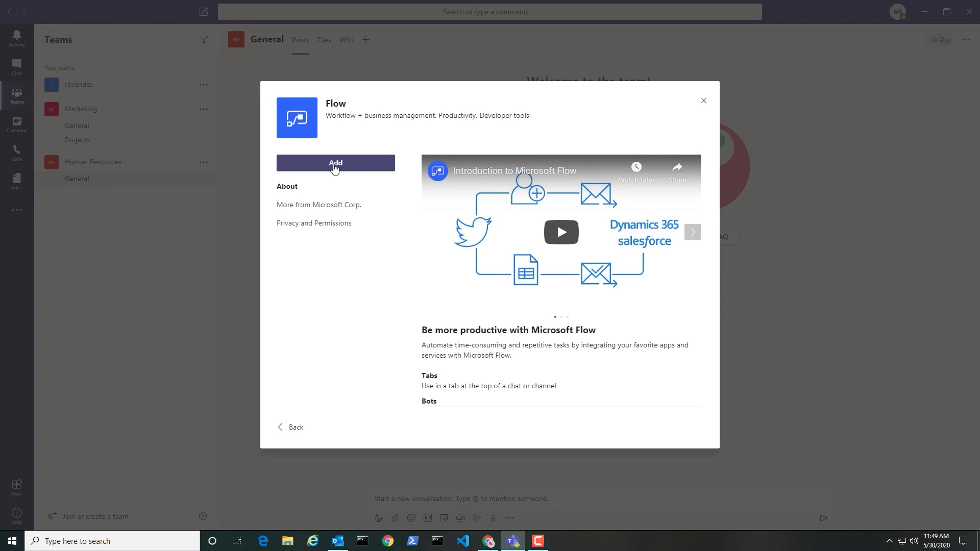Switch to the Posts tab
Viewport: 980px width, 551px height.
pos(301,40)
